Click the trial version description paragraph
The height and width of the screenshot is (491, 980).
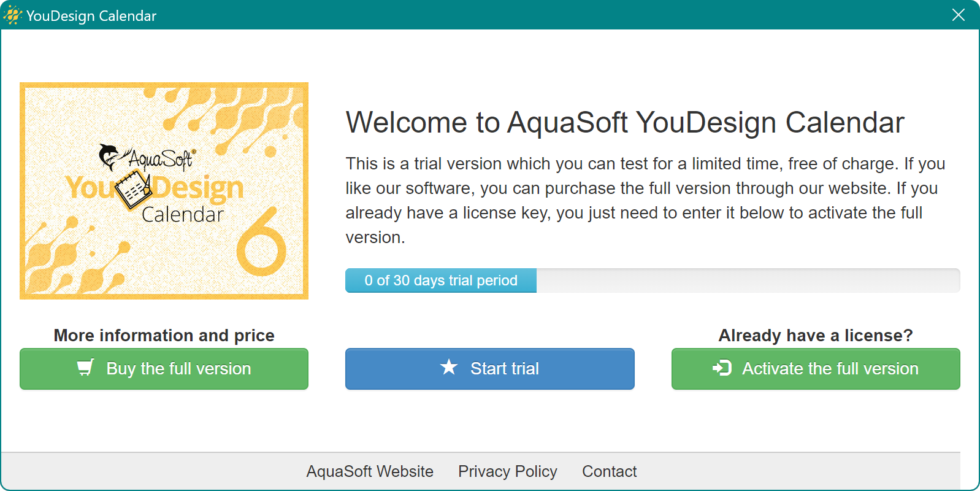click(644, 200)
